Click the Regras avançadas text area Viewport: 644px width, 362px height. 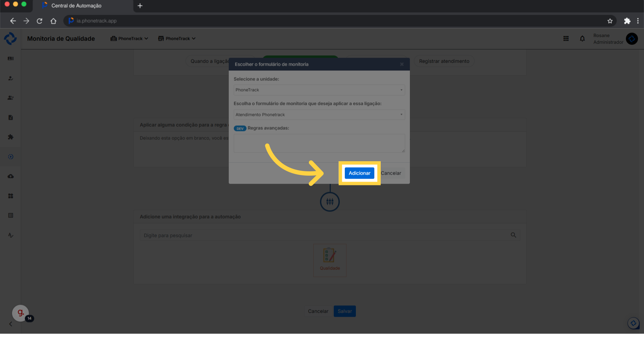coord(319,143)
